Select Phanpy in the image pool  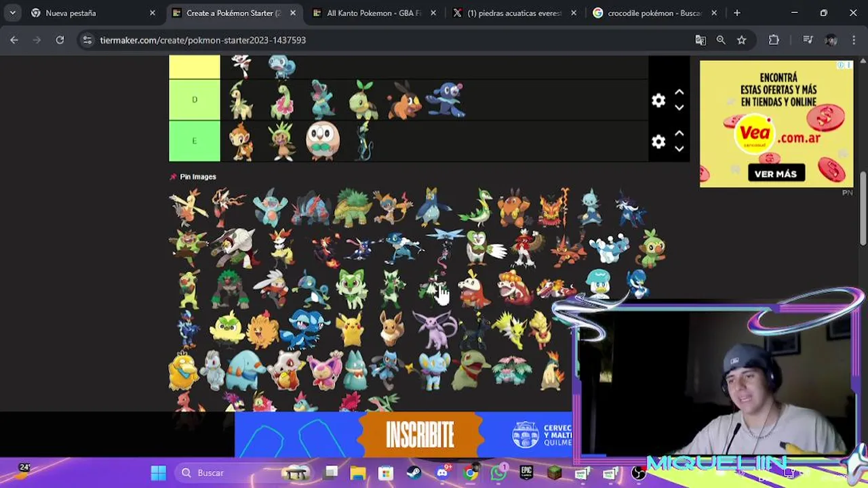click(x=244, y=371)
